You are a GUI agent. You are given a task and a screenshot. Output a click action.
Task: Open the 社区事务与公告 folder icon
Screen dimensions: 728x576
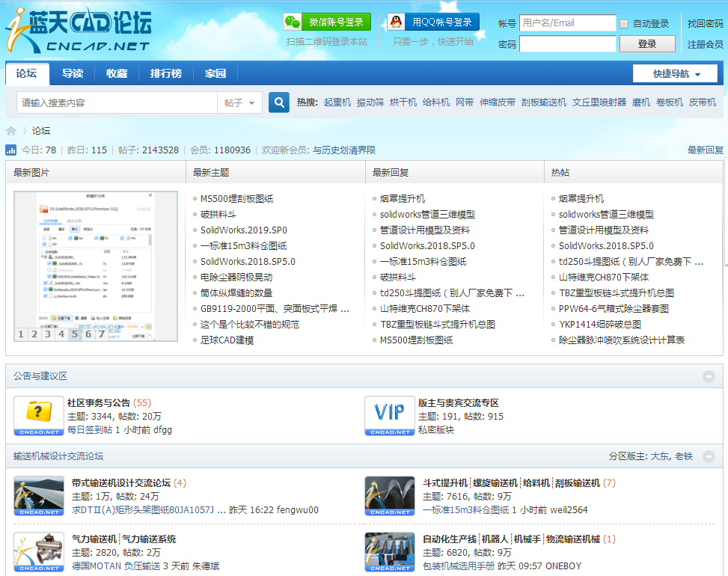click(x=39, y=415)
